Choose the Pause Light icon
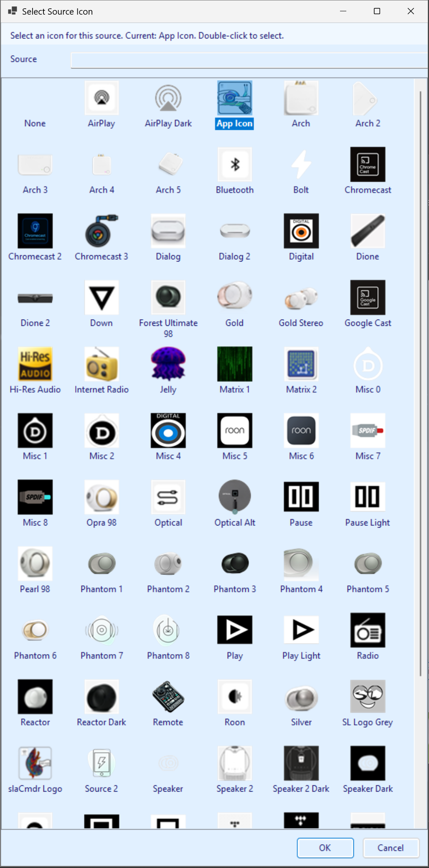This screenshot has width=429, height=868. [x=368, y=497]
